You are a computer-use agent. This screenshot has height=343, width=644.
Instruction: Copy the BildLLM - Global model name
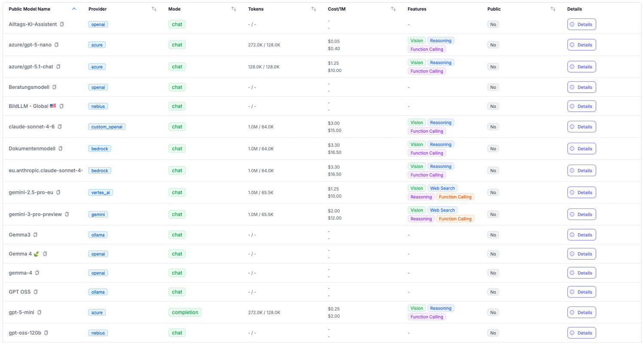[x=61, y=106]
